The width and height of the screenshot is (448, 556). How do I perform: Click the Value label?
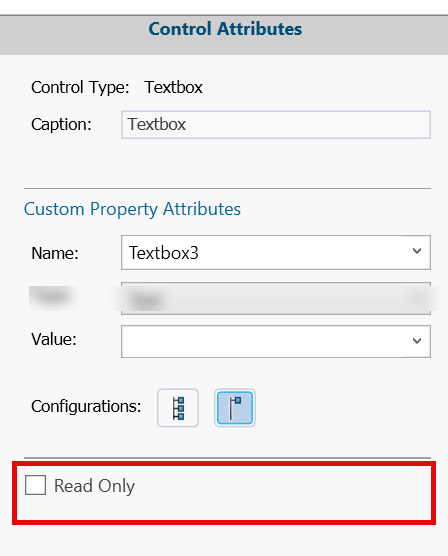[x=54, y=339]
